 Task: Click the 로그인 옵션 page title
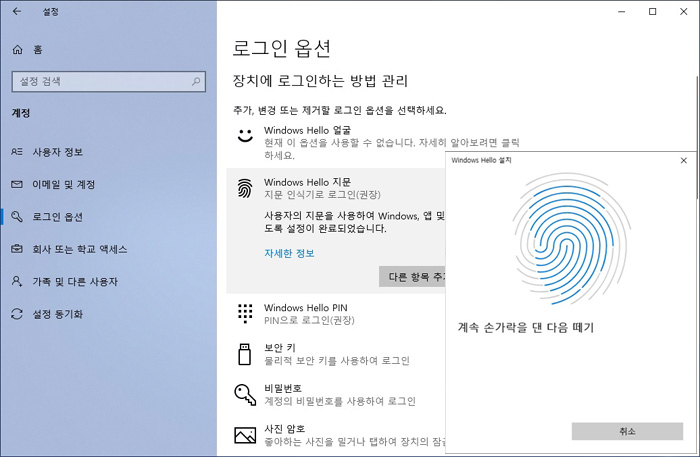[282, 48]
